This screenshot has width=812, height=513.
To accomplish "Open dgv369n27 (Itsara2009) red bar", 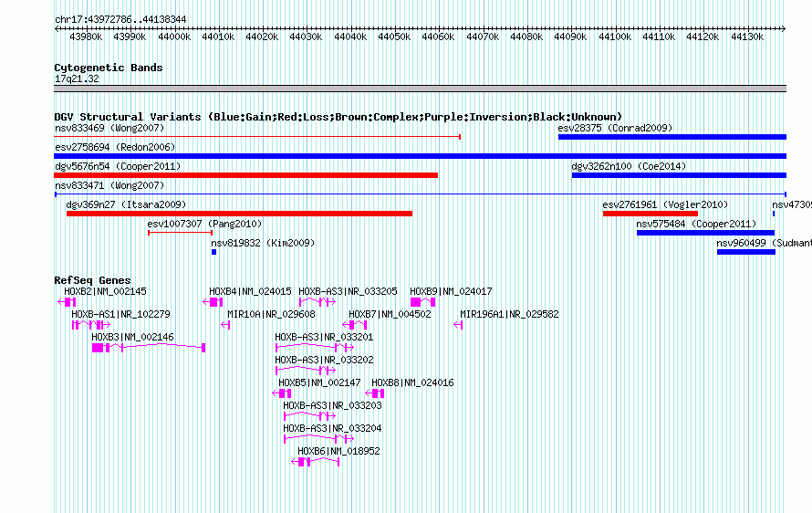I will [239, 214].
